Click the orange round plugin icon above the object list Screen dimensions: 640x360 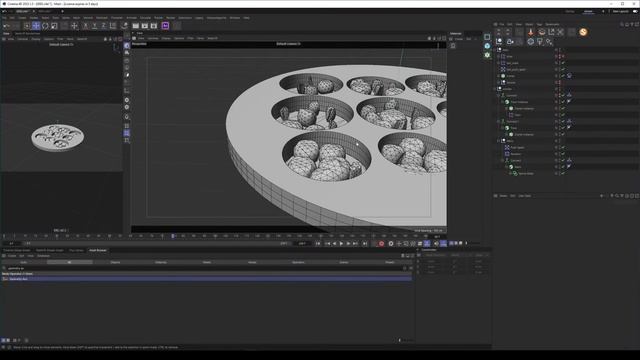click(x=583, y=32)
